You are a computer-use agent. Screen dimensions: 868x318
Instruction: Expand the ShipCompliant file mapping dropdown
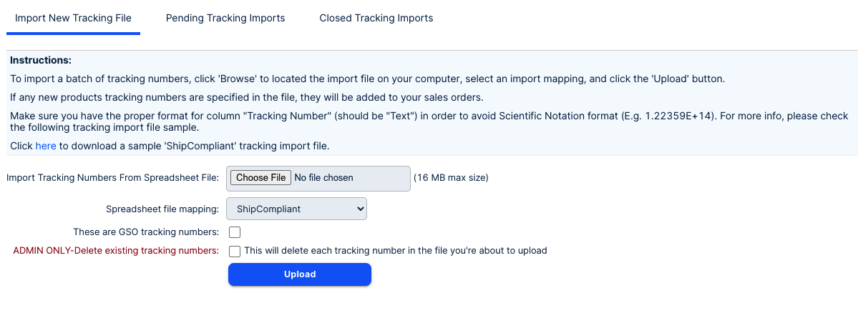tap(296, 209)
